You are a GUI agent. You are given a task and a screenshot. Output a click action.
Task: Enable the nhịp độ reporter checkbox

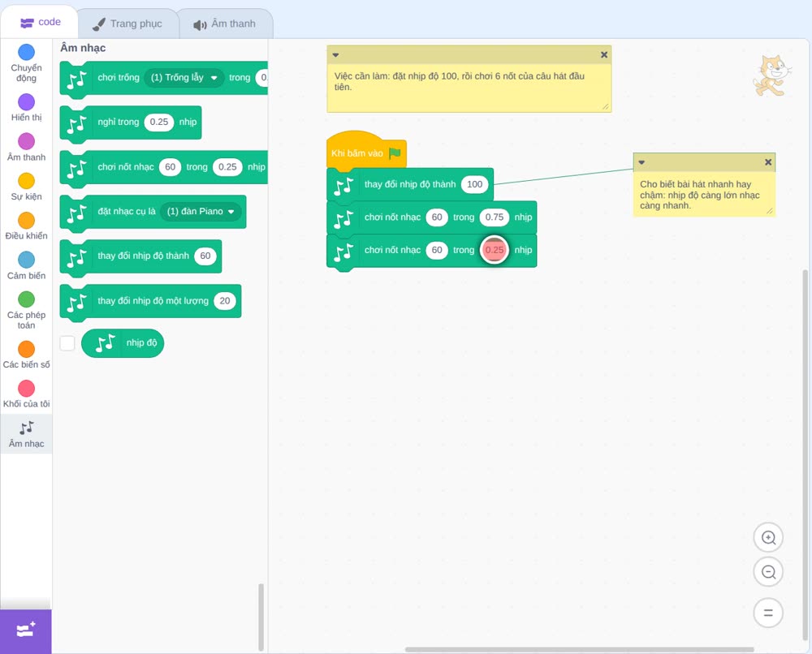67,343
